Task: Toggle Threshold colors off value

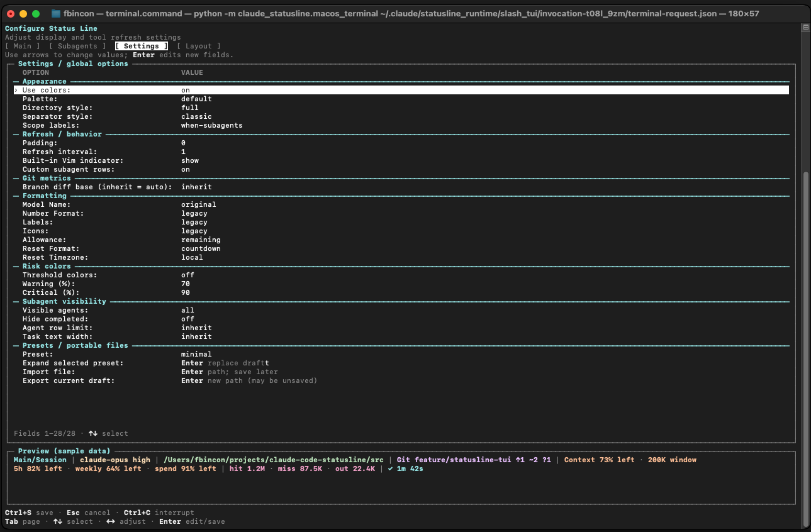Action: pos(187,275)
